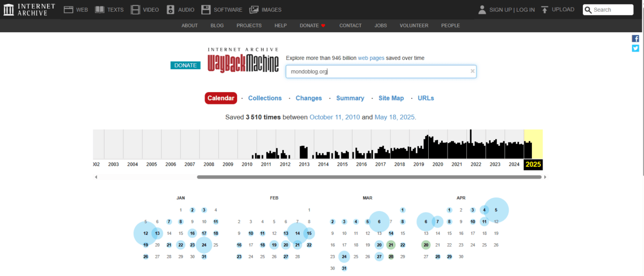The image size is (644, 276).
Task: Open the green April 20 snapshot
Action: tap(426, 245)
